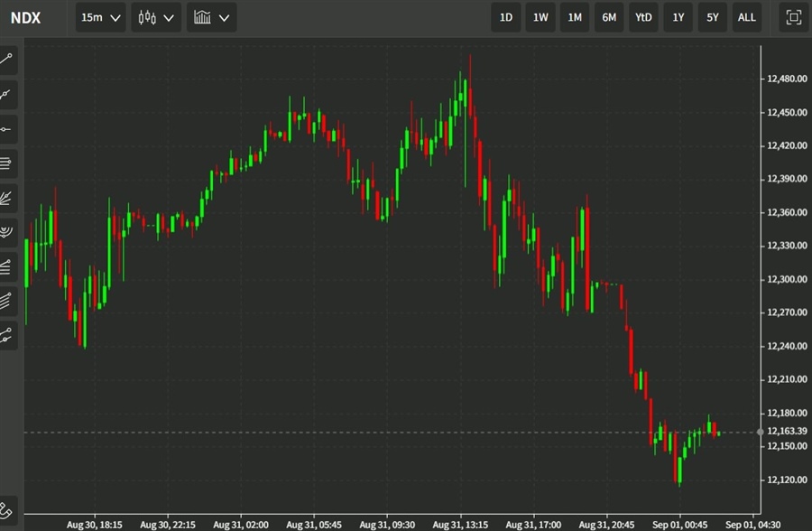Select the Fibonacci retracement tool
Image resolution: width=812 pixels, height=531 pixels.
pyautogui.click(x=6, y=267)
